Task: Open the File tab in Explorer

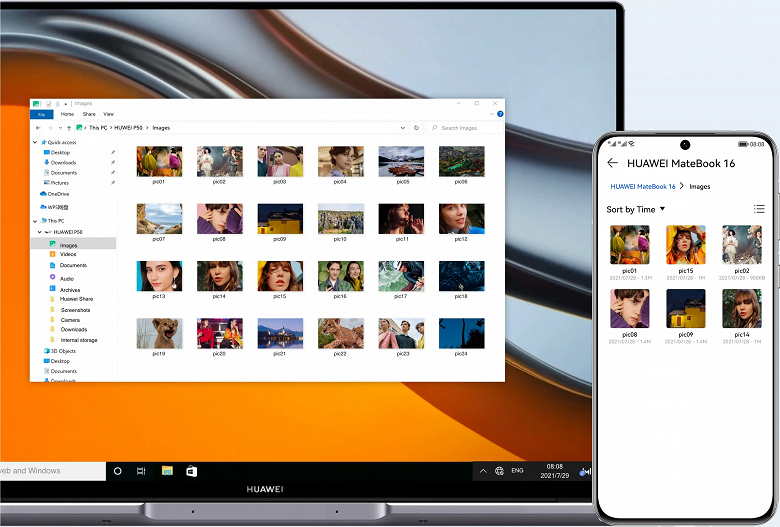Action: [x=41, y=114]
